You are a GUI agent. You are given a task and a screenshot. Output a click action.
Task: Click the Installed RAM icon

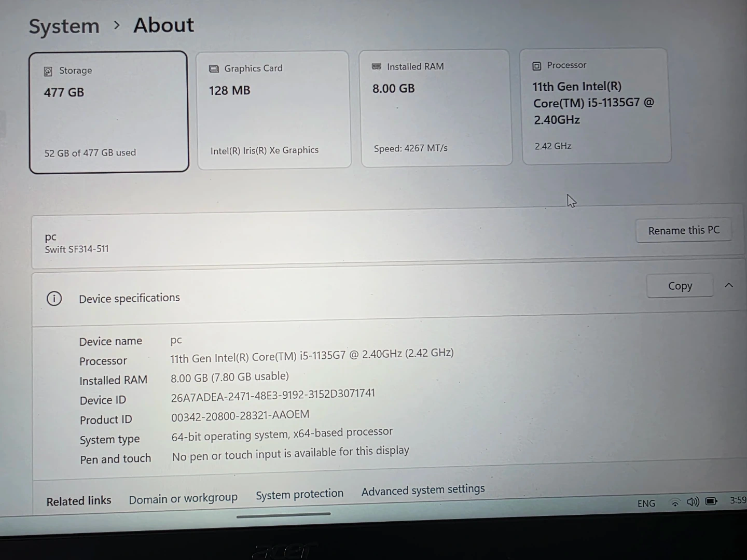pyautogui.click(x=377, y=67)
